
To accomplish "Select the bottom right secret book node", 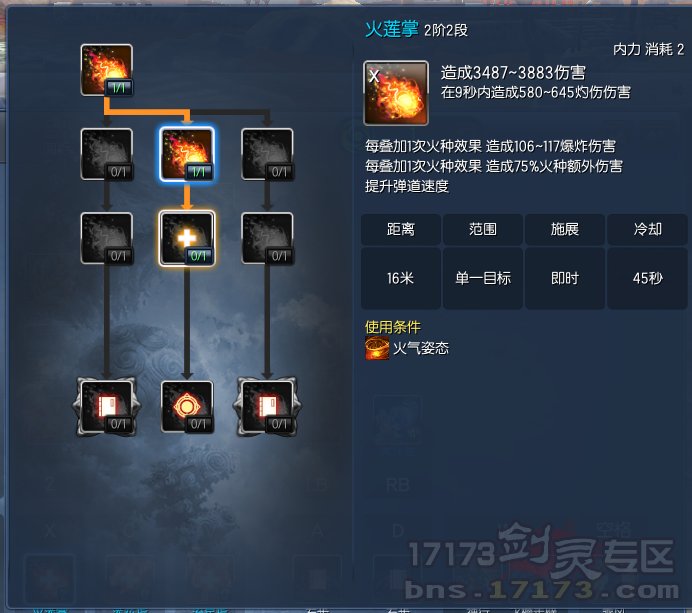I will tap(267, 406).
